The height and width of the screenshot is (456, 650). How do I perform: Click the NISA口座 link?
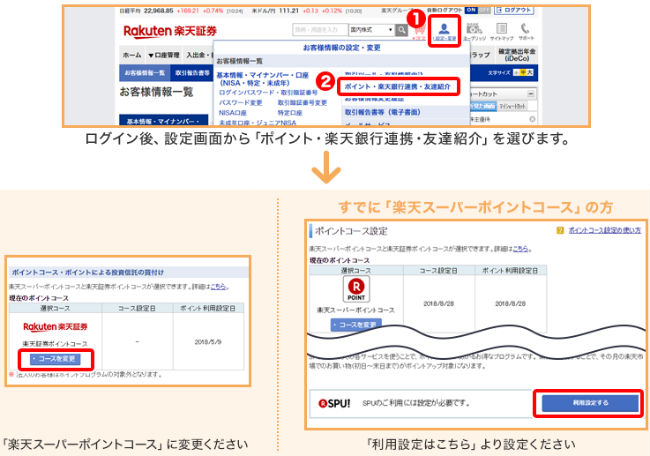(x=233, y=113)
